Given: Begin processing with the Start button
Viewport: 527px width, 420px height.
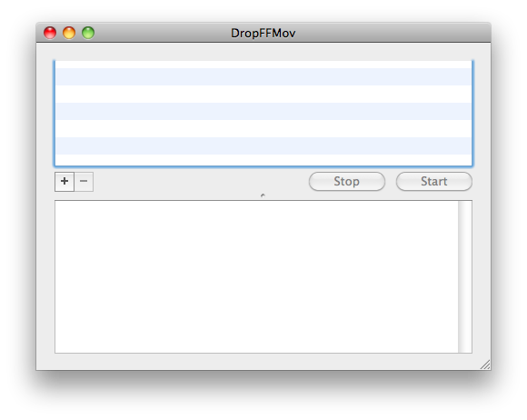Looking at the screenshot, I should click(434, 182).
